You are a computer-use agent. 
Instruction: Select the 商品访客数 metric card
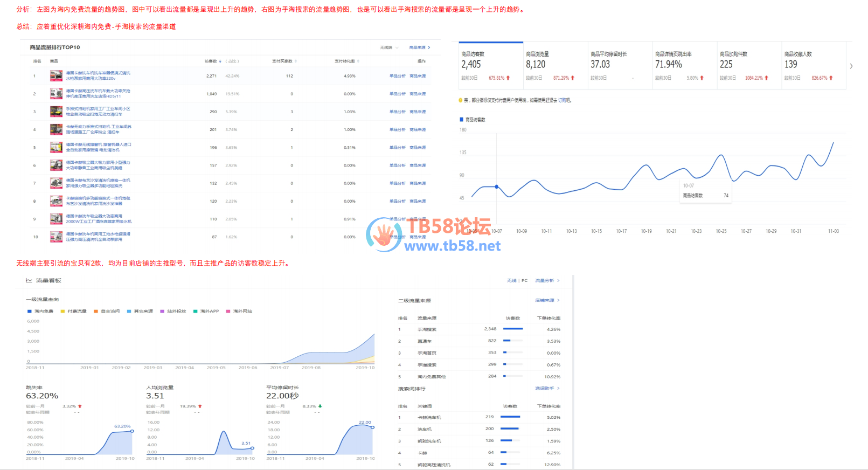491,66
